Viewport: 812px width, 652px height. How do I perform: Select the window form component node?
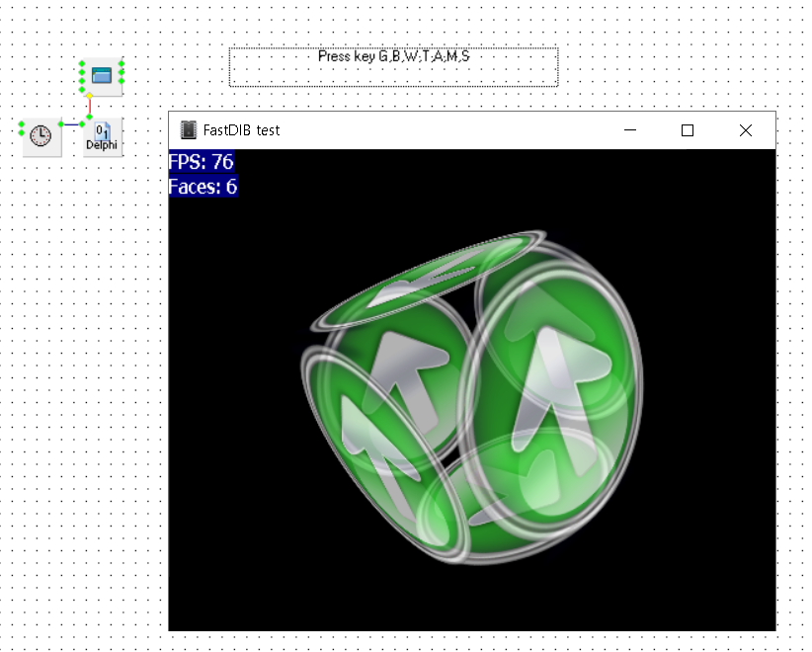tap(102, 76)
